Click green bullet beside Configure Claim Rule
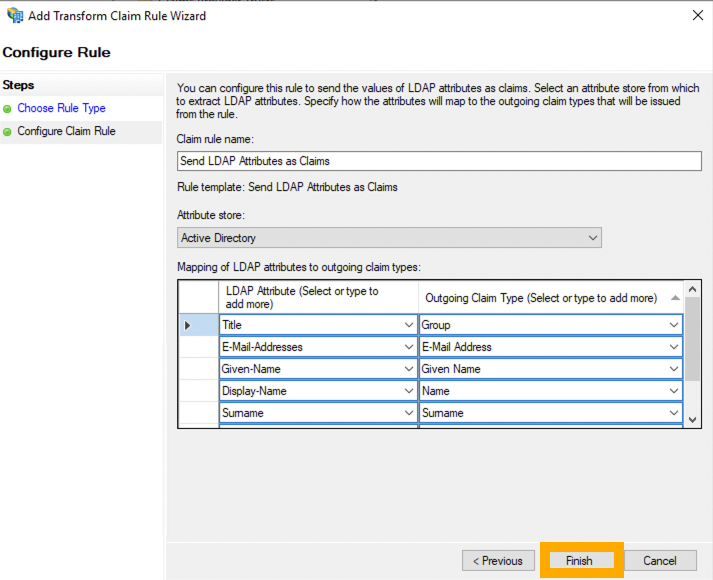The width and height of the screenshot is (713, 580). 7,132
